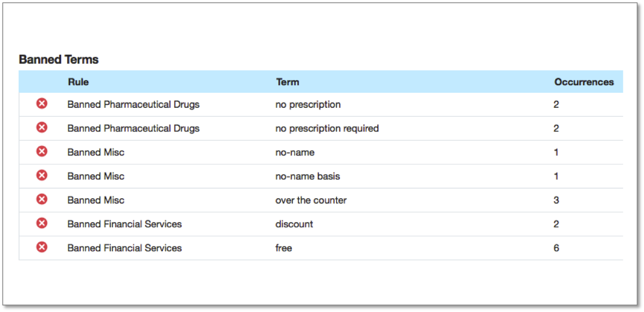Viewport: 644px width, 312px height.
Task: Click the 'discount' term text
Action: click(294, 224)
